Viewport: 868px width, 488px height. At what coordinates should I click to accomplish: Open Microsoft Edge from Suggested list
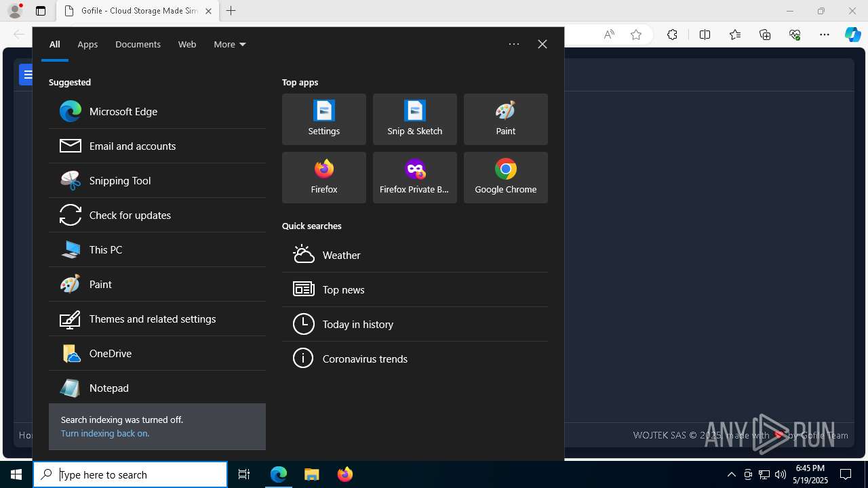(157, 111)
